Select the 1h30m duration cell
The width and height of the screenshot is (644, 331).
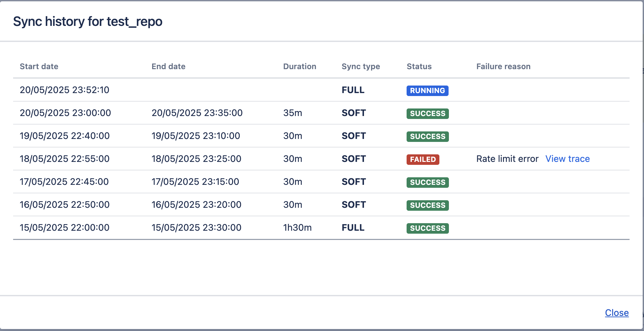pyautogui.click(x=297, y=228)
